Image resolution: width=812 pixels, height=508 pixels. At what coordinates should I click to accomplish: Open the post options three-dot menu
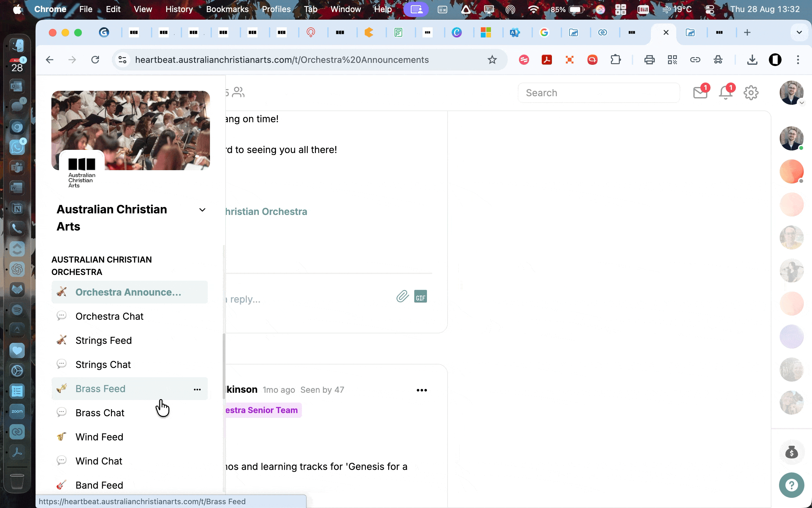pos(422,390)
